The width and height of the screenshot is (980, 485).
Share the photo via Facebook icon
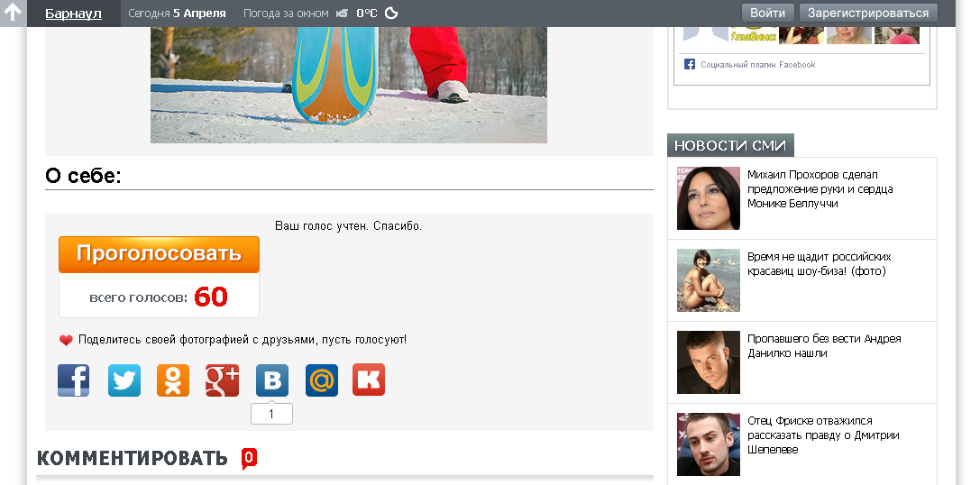[x=74, y=380]
